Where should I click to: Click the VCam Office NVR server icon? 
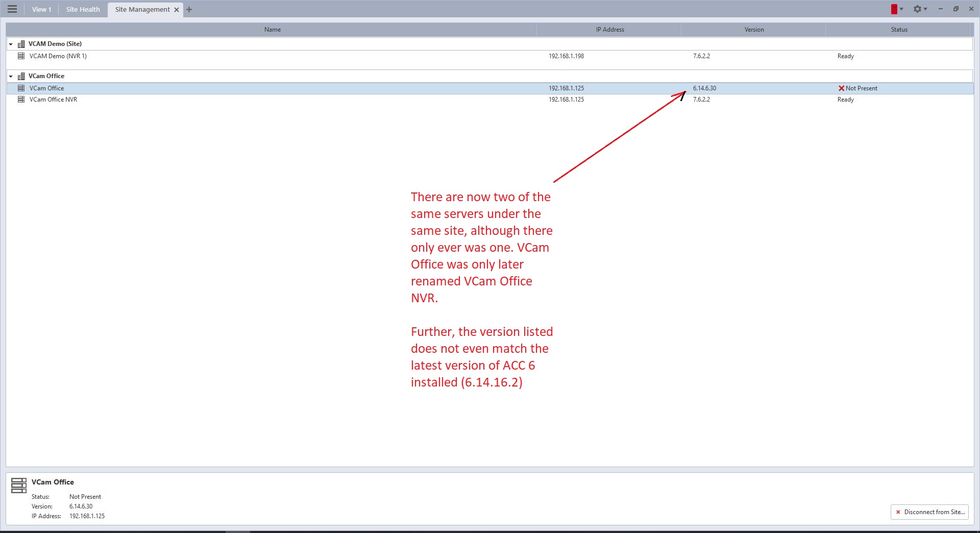tap(21, 100)
